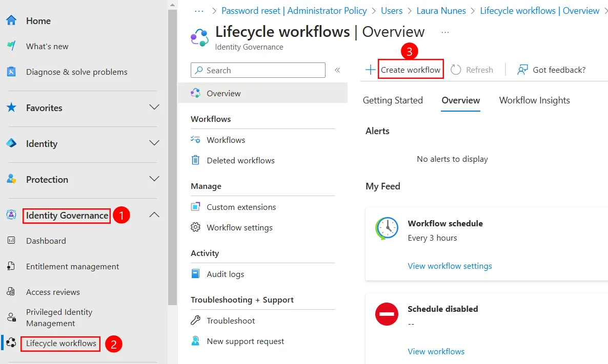608x364 pixels.
Task: Select the Overview tab
Action: [461, 100]
